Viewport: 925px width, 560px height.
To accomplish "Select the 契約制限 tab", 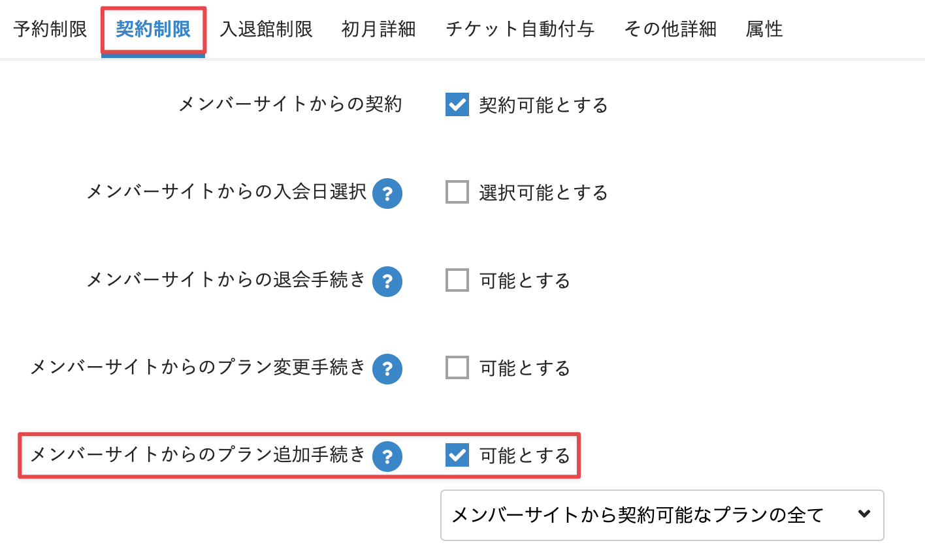I will [154, 29].
